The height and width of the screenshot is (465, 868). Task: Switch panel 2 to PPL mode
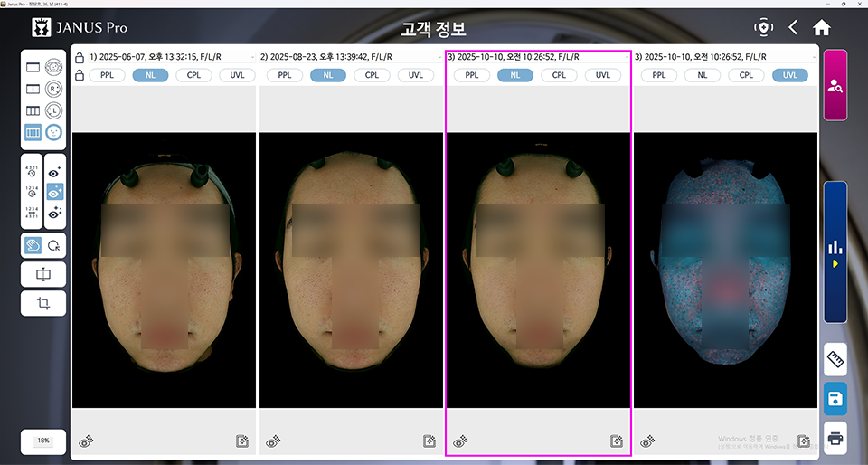click(285, 75)
